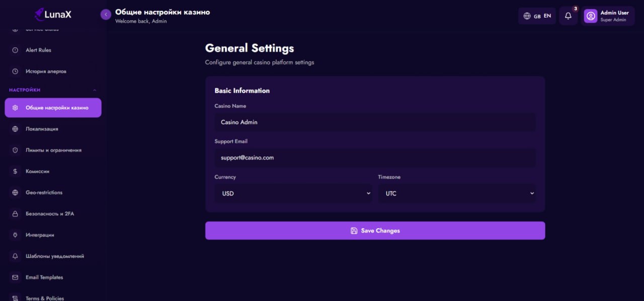Open the Timezone dropdown showing UTC
644x301 pixels.
pyautogui.click(x=457, y=193)
